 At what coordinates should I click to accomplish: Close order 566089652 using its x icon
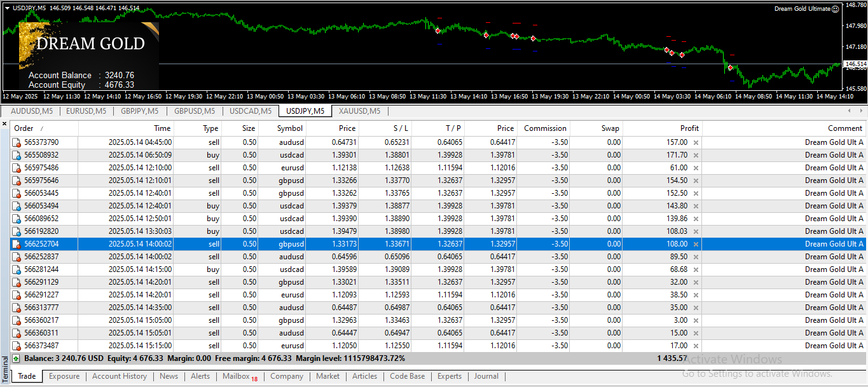point(696,219)
